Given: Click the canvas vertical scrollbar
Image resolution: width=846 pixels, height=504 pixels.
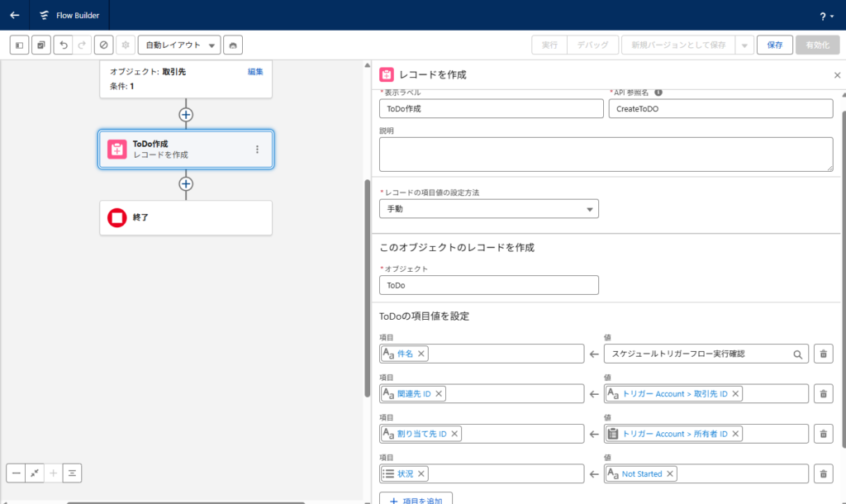Looking at the screenshot, I should point(368,288).
